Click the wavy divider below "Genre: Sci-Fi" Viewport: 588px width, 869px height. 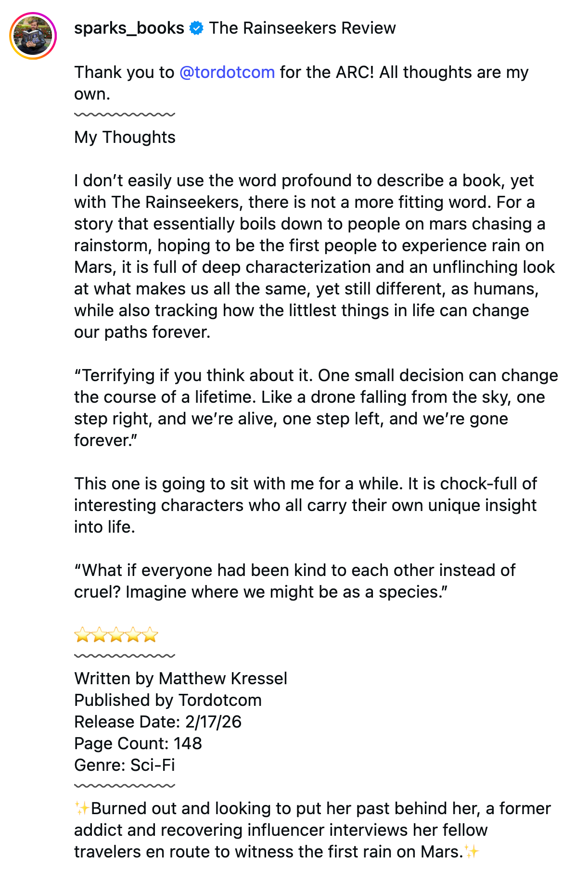point(125,786)
